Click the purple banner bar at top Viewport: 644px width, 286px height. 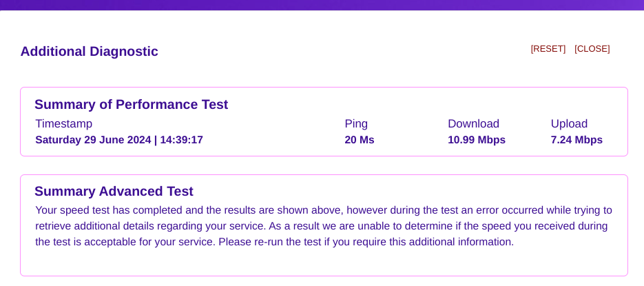(x=322, y=5)
